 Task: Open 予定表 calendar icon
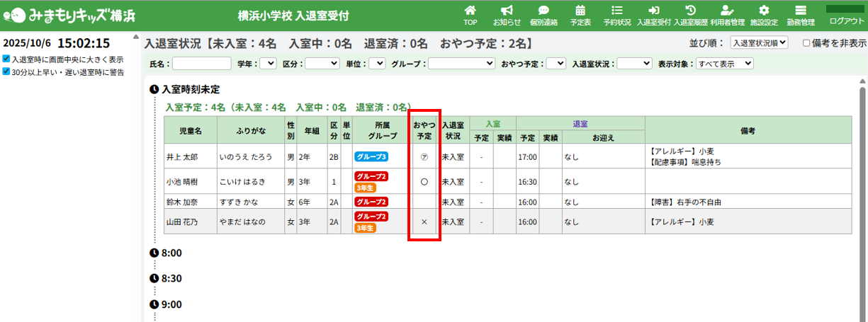(580, 11)
